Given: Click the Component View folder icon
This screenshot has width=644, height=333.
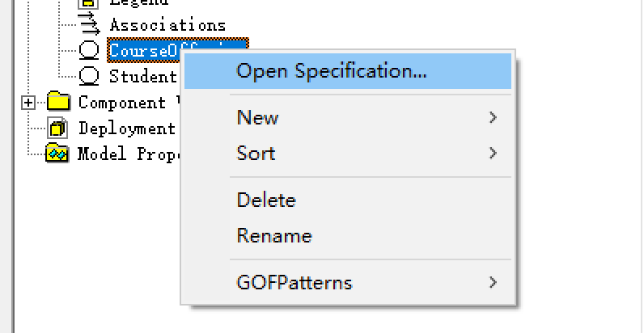Looking at the screenshot, I should point(59,103).
